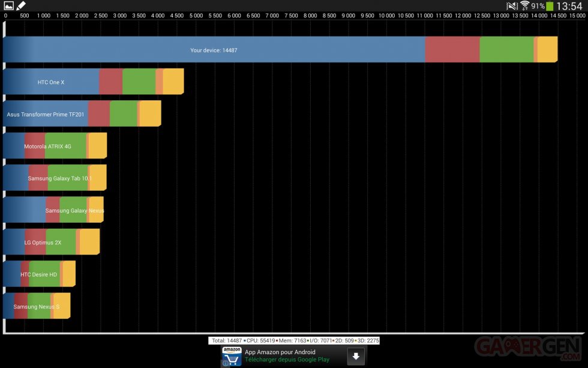Tap the Wi-Fi signal status icon
The height and width of the screenshot is (368, 588).
coord(525,6)
